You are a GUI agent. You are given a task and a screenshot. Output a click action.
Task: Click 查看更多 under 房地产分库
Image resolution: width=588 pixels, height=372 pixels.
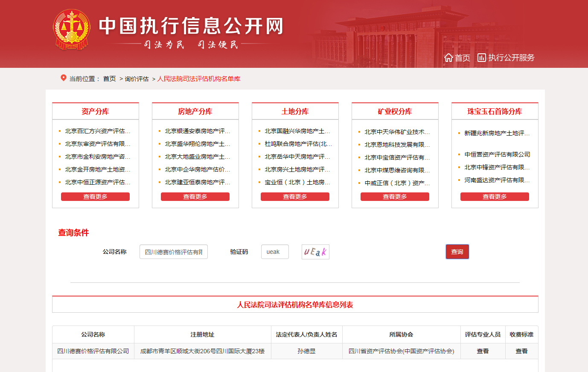(x=195, y=197)
